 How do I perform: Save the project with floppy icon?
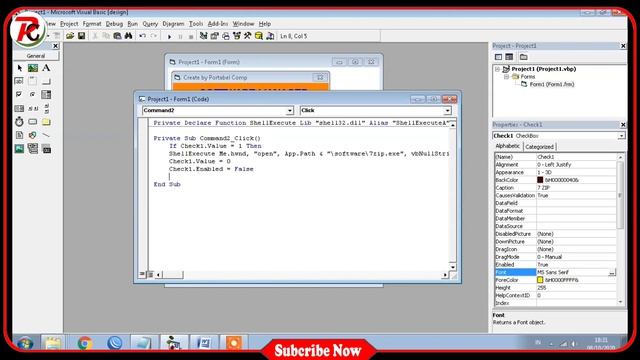point(82,36)
